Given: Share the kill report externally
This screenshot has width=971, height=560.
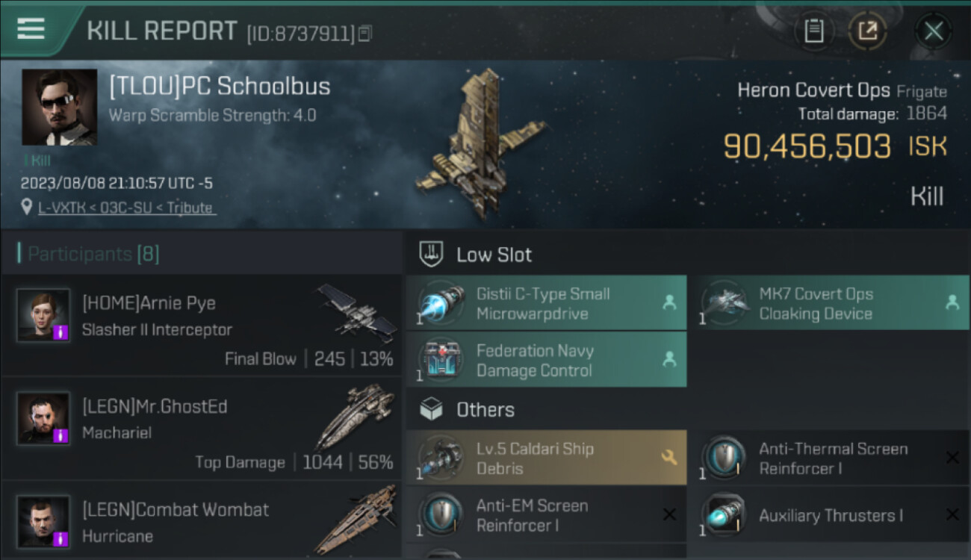Looking at the screenshot, I should click(x=867, y=31).
